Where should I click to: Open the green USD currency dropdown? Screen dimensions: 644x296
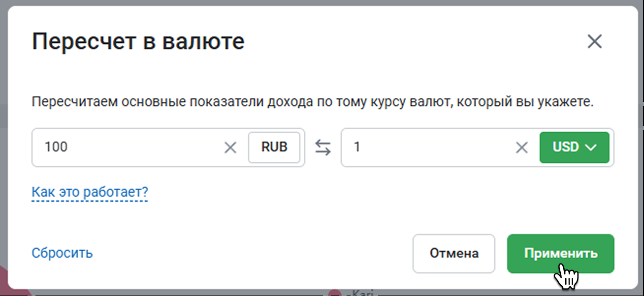[574, 147]
